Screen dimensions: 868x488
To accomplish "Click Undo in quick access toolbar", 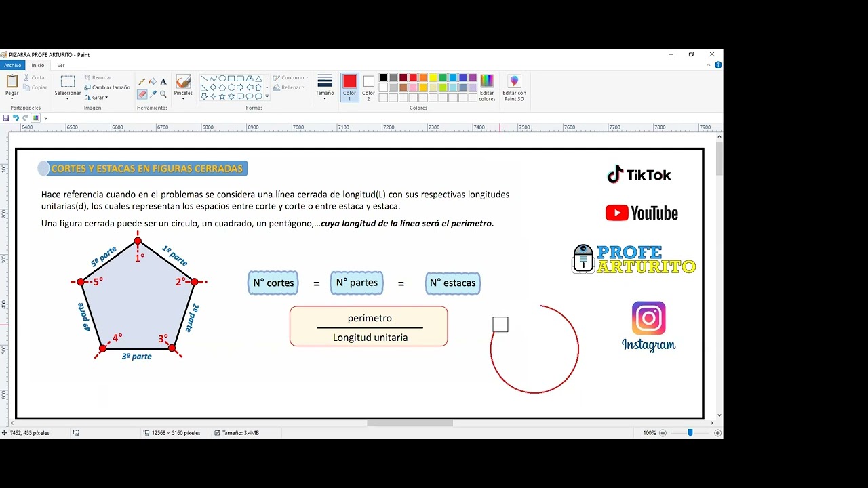I will coord(16,118).
